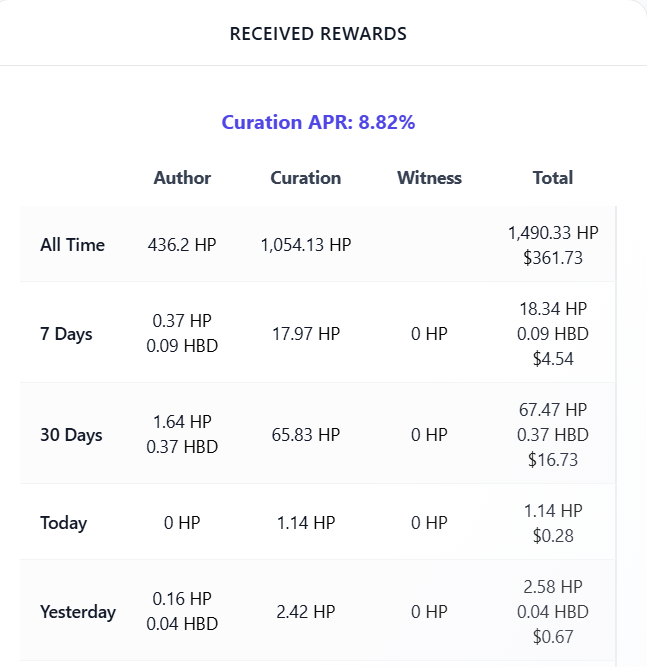
Task: Click the 17.97 HP curation value
Action: tap(305, 334)
